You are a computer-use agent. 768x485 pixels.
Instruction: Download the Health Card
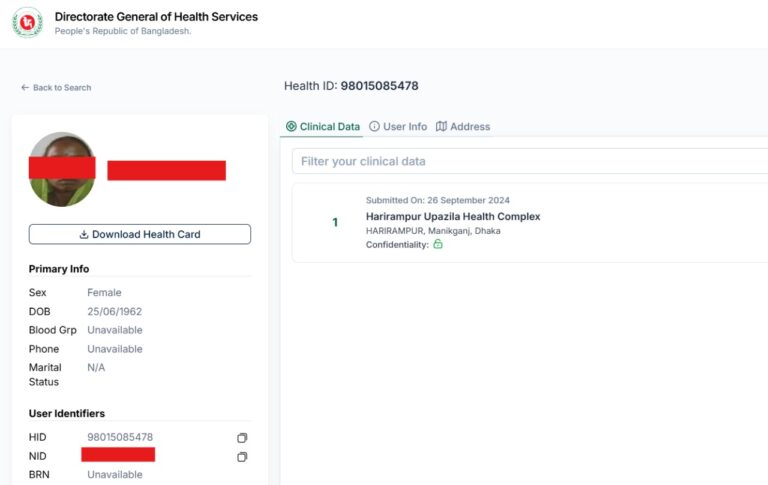[140, 235]
